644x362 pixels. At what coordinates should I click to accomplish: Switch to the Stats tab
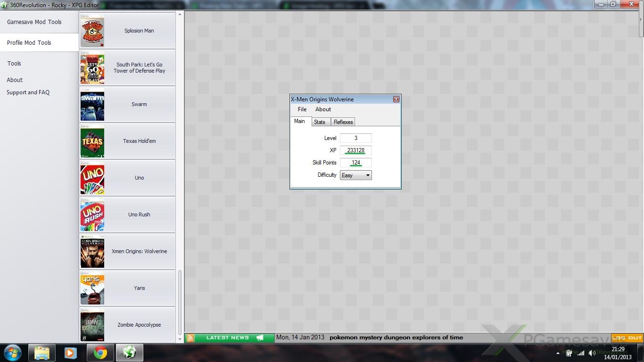click(320, 122)
